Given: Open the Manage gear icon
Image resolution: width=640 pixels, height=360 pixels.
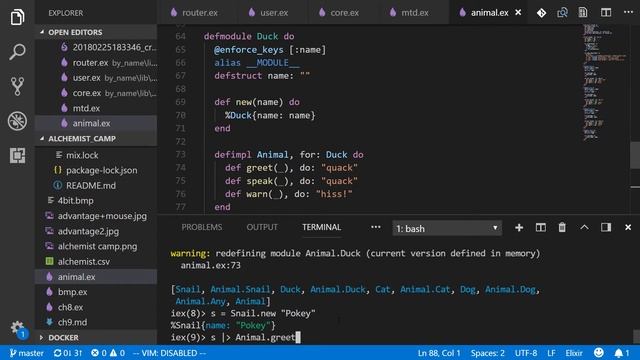Looking at the screenshot, I should (x=17, y=327).
